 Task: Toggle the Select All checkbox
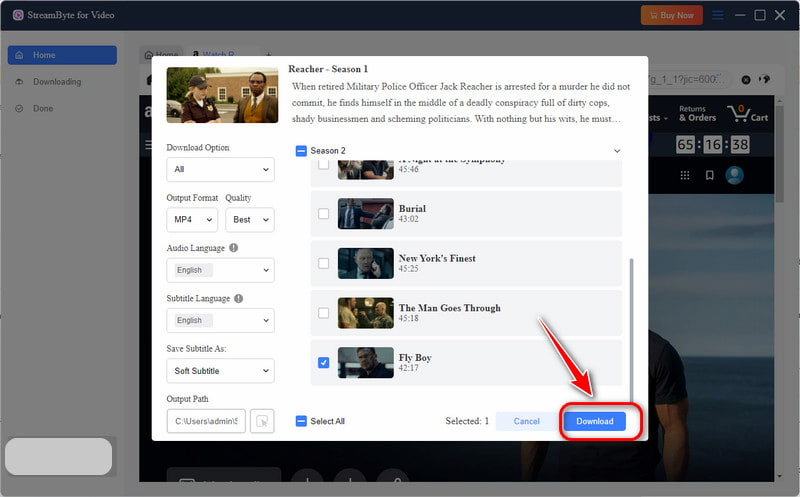click(x=302, y=421)
